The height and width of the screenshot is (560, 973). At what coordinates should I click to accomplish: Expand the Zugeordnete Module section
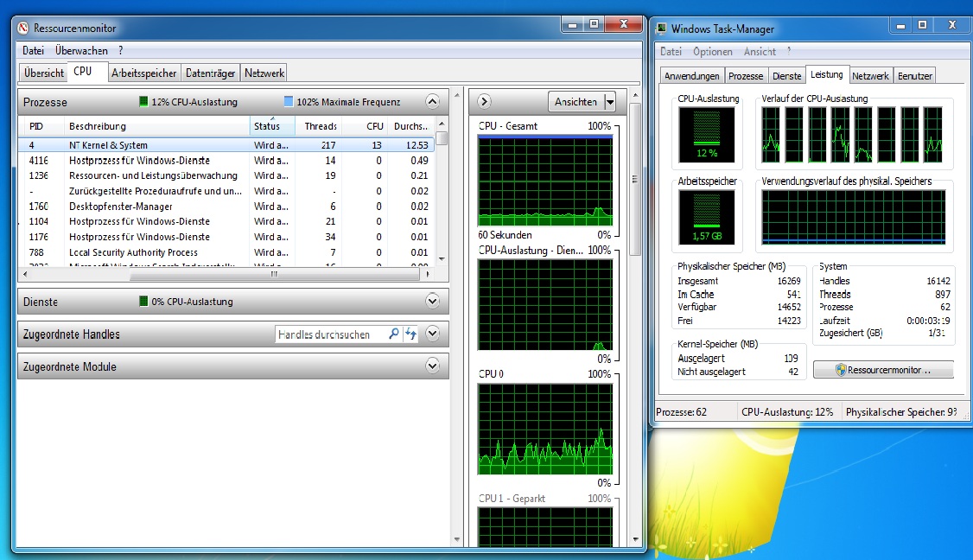click(433, 366)
